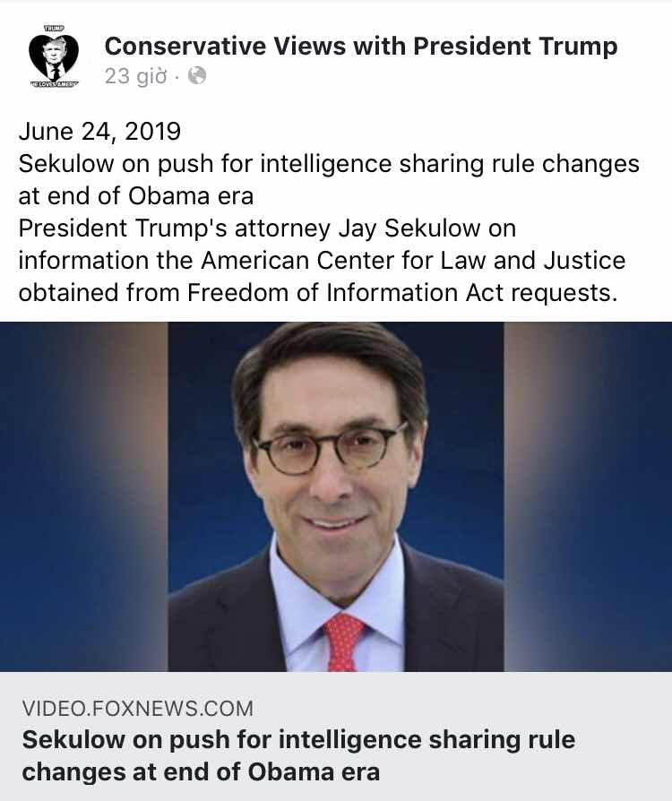Click the globe public audience icon

(197, 76)
